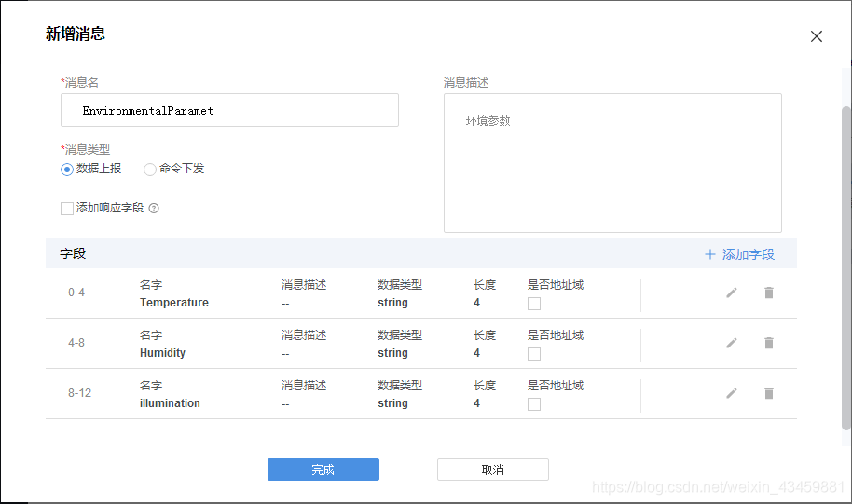
Task: Select the field name illumination
Action: (x=170, y=403)
